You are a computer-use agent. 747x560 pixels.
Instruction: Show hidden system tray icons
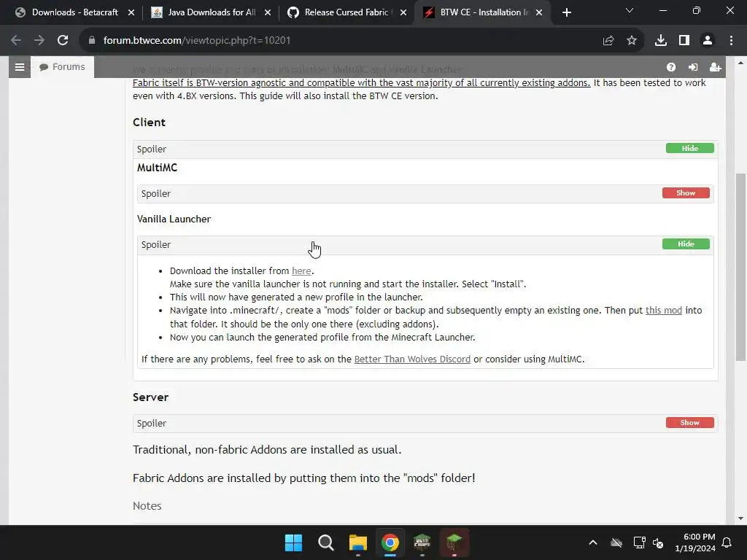593,542
